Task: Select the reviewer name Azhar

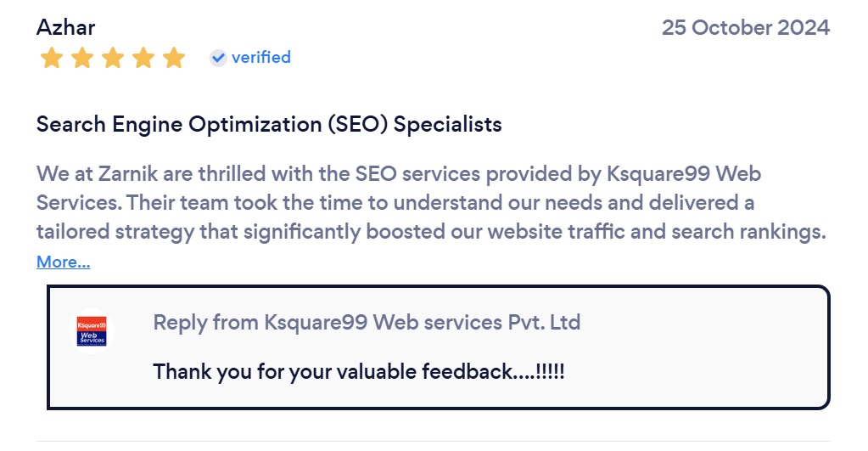Action: pyautogui.click(x=65, y=27)
